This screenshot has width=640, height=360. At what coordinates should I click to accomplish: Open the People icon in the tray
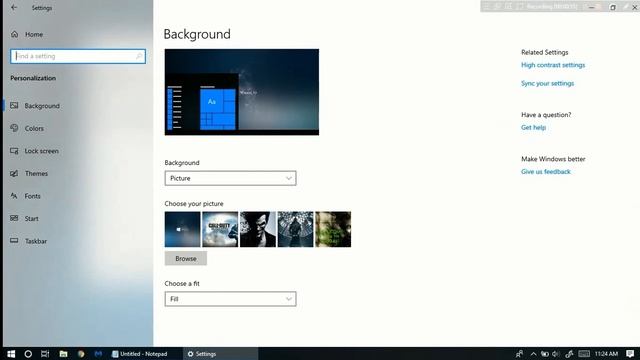tap(519, 354)
